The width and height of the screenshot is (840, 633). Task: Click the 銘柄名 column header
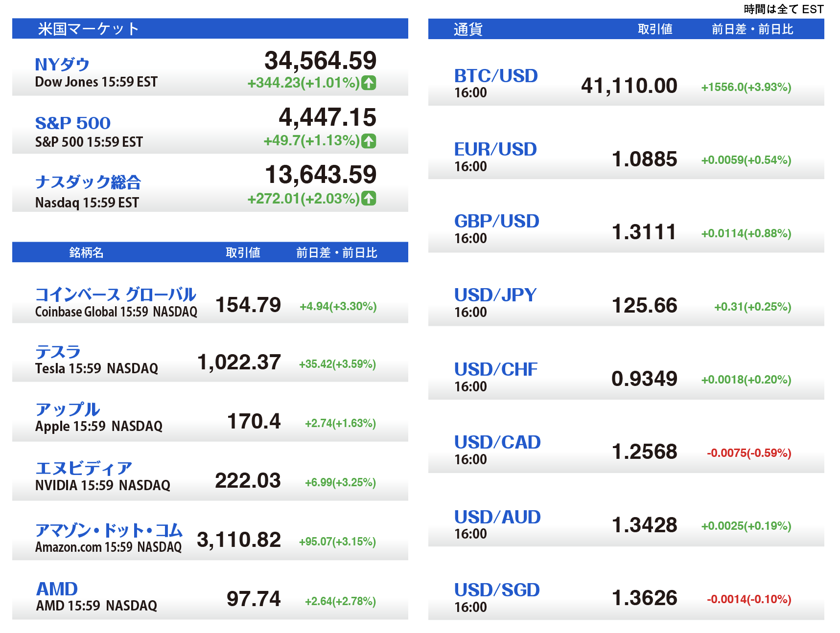pos(86,252)
